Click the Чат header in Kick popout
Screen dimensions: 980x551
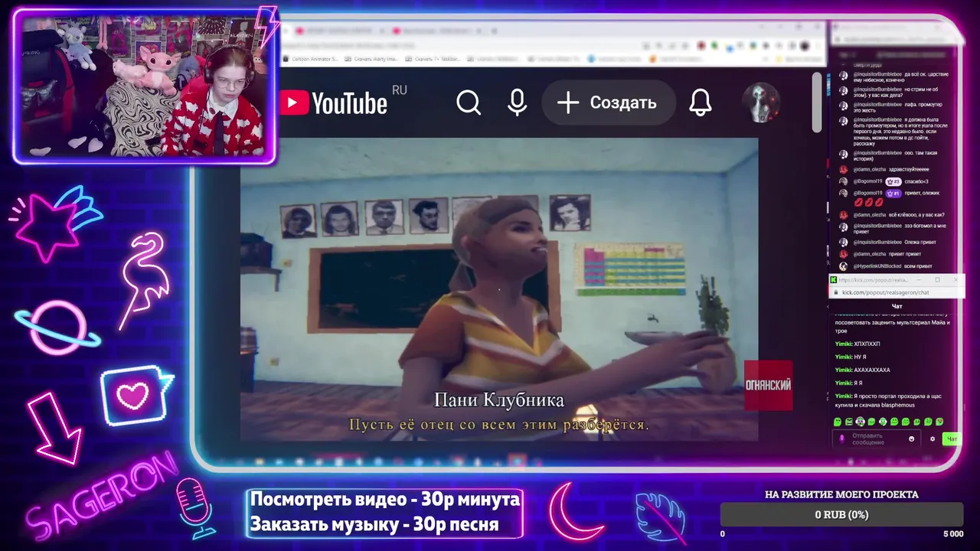897,307
